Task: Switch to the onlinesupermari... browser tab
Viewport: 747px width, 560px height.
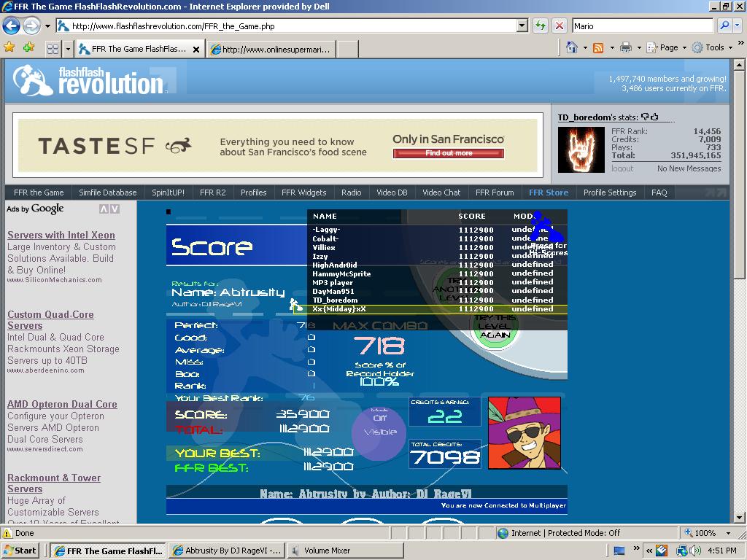Action: click(271, 49)
